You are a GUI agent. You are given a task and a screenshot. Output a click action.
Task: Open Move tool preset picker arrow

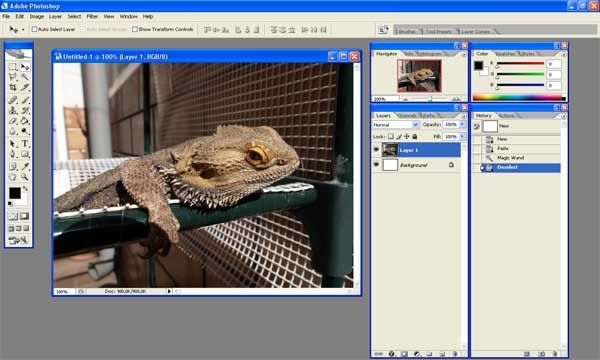pyautogui.click(x=23, y=29)
